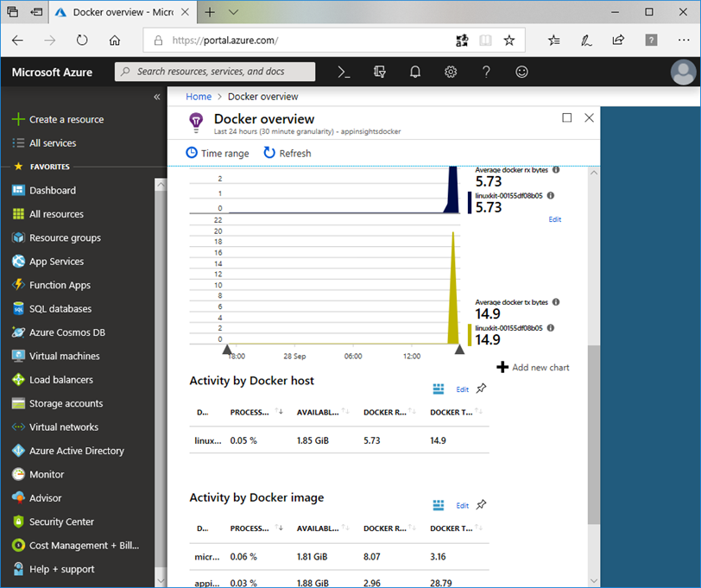This screenshot has width=701, height=588.
Task: Select the linux... host row
Action: click(x=339, y=440)
